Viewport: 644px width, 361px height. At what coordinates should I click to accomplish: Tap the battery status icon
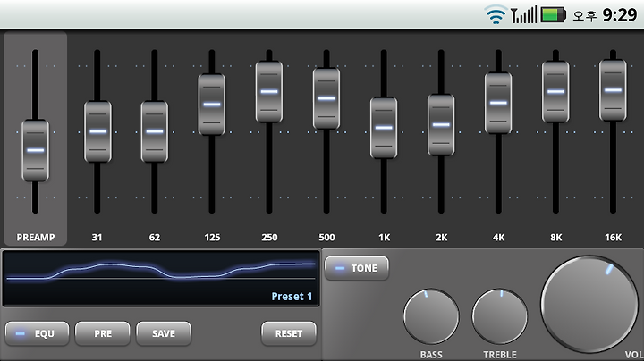[554, 15]
